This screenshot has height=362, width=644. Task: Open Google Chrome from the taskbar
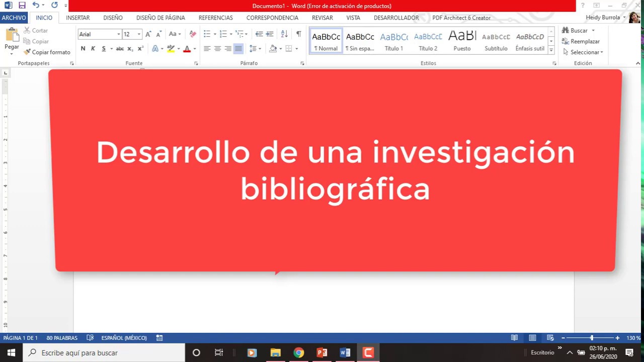298,352
